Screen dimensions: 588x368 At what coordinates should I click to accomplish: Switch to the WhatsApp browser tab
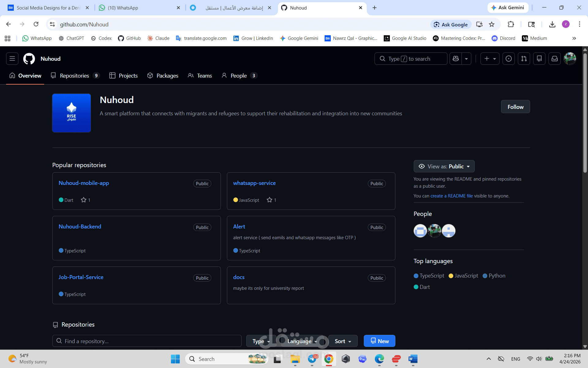pyautogui.click(x=139, y=8)
